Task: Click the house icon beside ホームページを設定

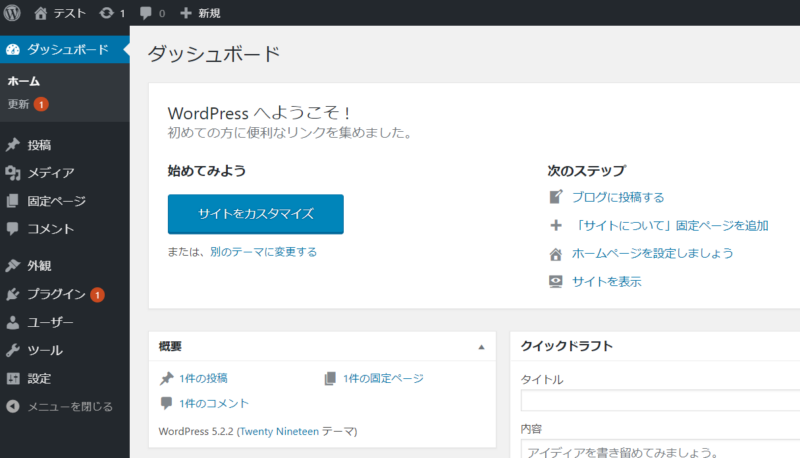Action: [x=556, y=253]
